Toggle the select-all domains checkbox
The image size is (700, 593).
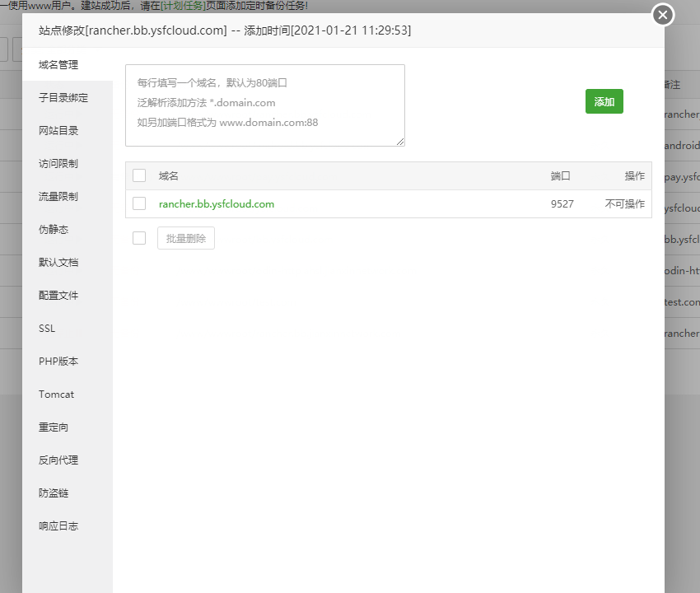139,175
